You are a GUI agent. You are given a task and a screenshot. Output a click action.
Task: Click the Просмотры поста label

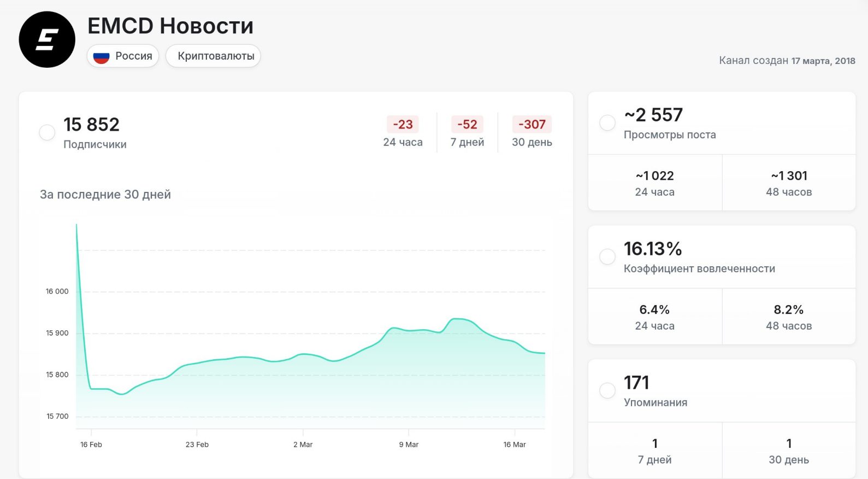coord(670,135)
